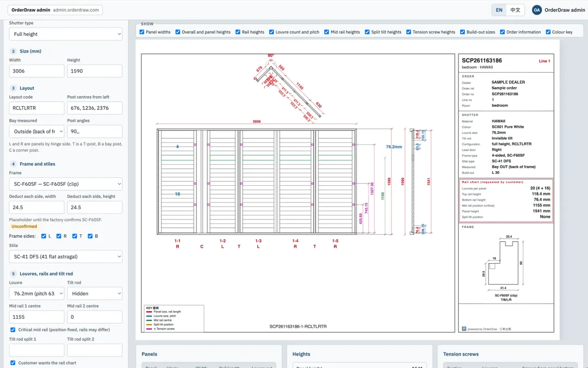Click the 118.4 mm top rail value
Viewport: 588px width, 368px height.
click(x=541, y=195)
